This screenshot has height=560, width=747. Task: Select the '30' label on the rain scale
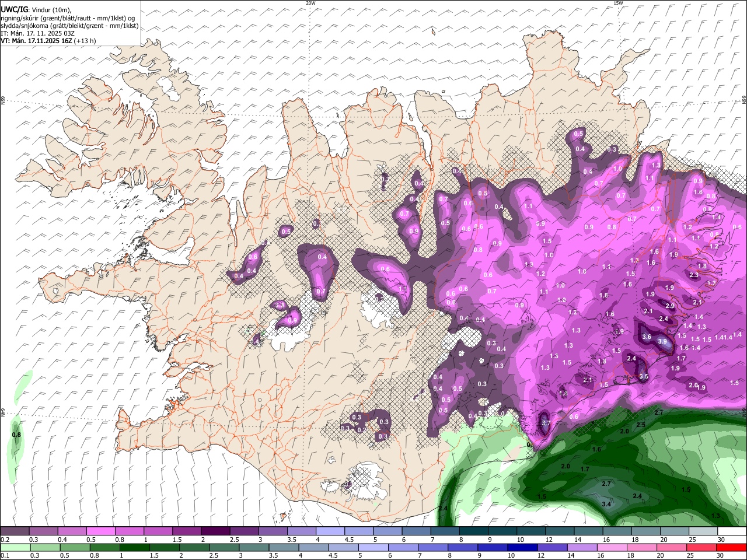tap(720, 556)
